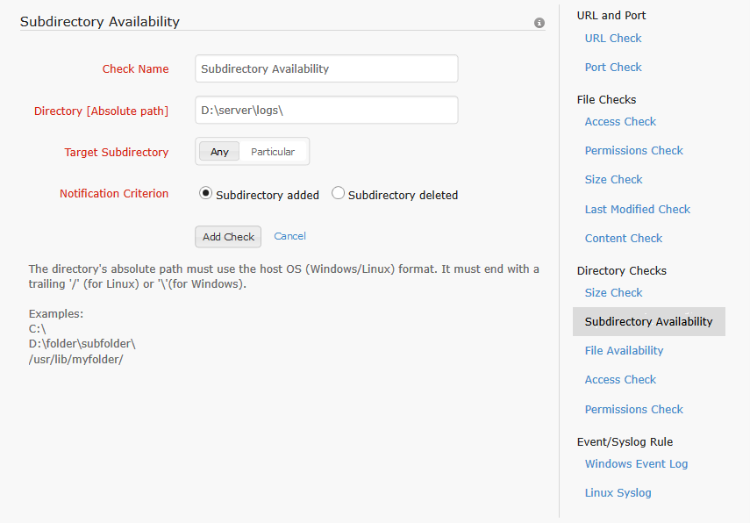Select the Subdirectory deleted radio button
This screenshot has width=750, height=523.
click(x=338, y=194)
